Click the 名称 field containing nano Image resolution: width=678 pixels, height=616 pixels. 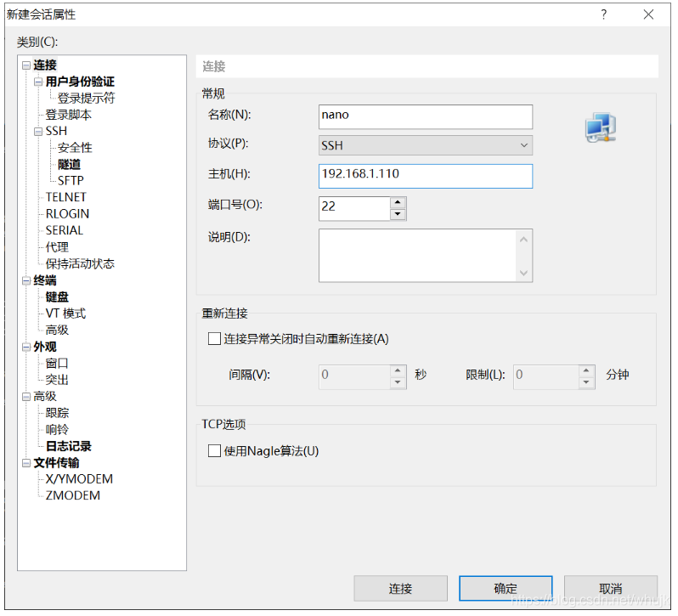[x=426, y=116]
